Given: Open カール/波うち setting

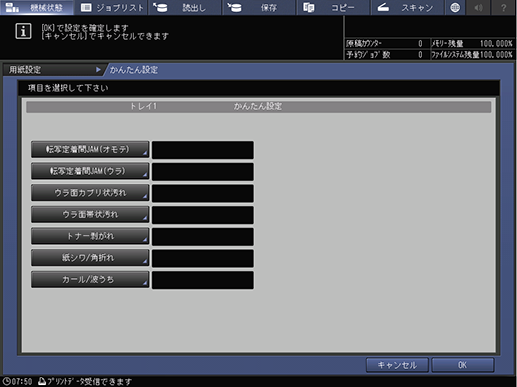Looking at the screenshot, I should pos(90,279).
